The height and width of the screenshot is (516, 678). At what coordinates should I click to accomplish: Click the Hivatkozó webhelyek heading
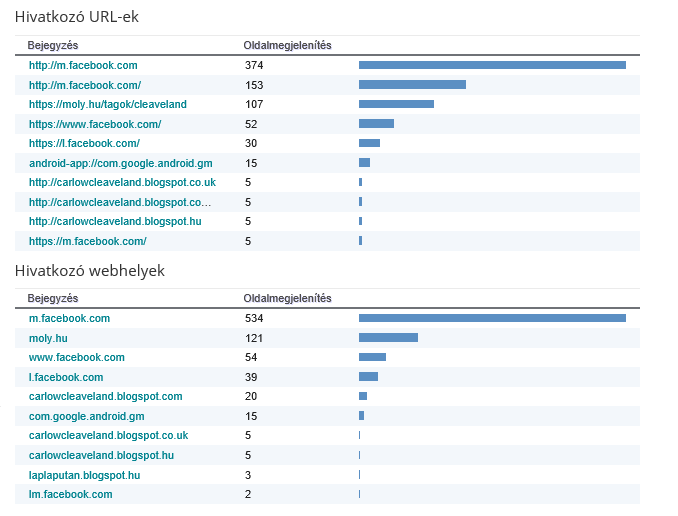coord(90,271)
